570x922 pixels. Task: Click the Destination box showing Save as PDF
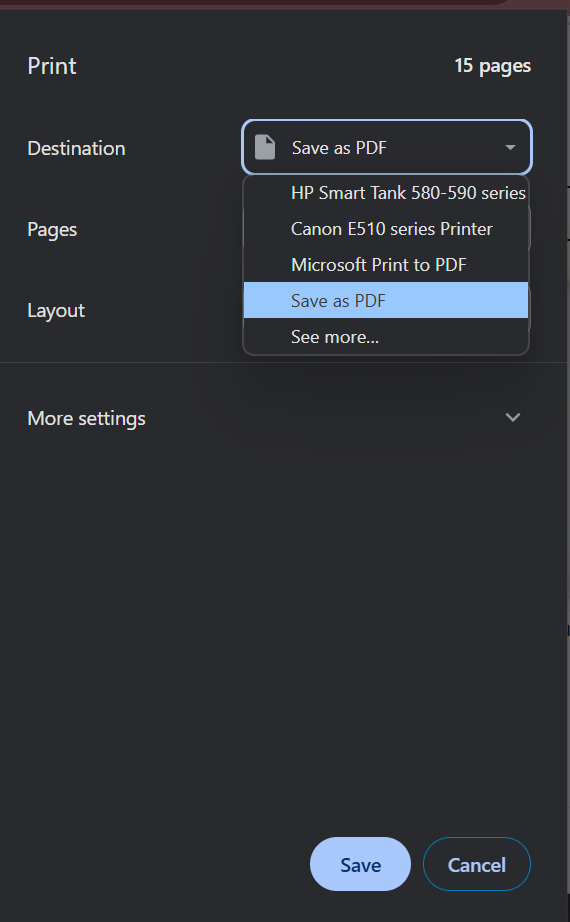tap(386, 147)
